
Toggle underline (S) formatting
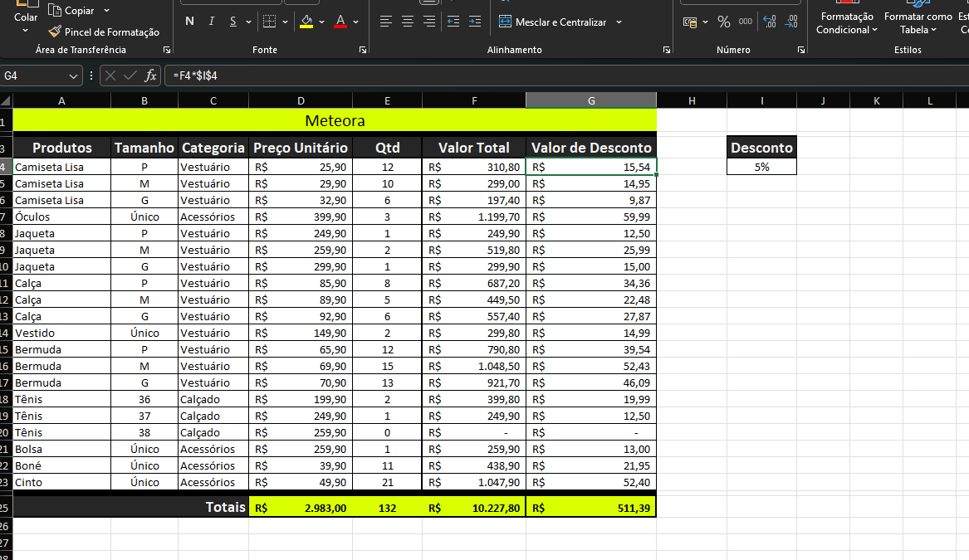(x=232, y=22)
